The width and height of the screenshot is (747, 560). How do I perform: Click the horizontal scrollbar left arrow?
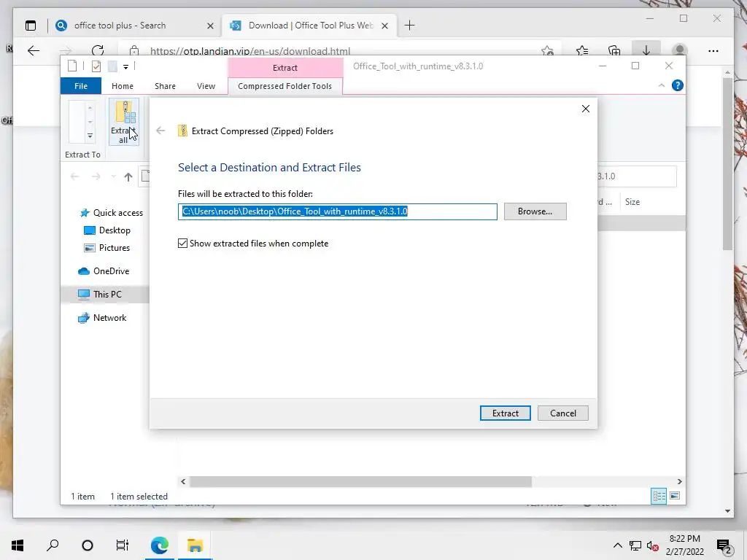coord(183,481)
